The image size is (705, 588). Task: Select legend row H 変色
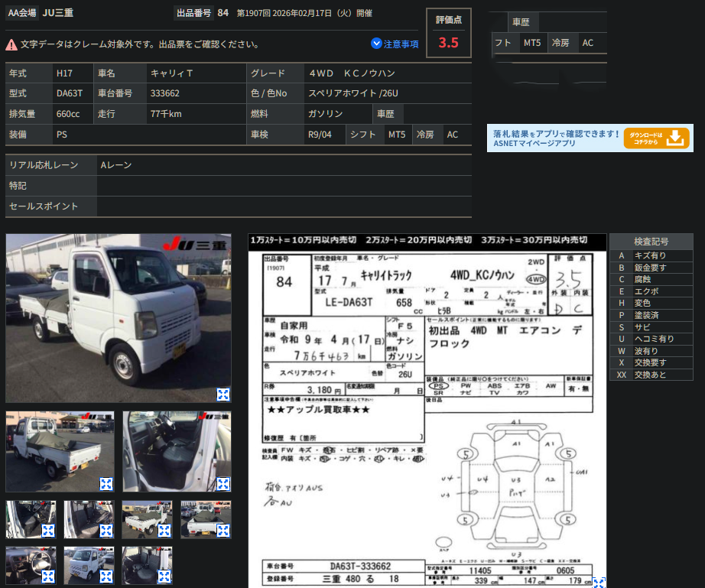(x=651, y=303)
